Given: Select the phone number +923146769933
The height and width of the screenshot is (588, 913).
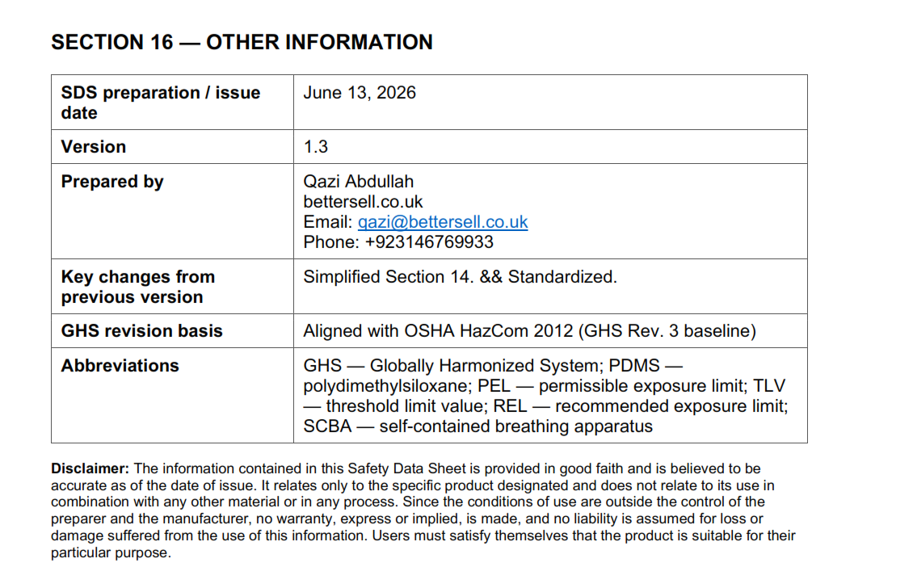Looking at the screenshot, I should [x=429, y=242].
